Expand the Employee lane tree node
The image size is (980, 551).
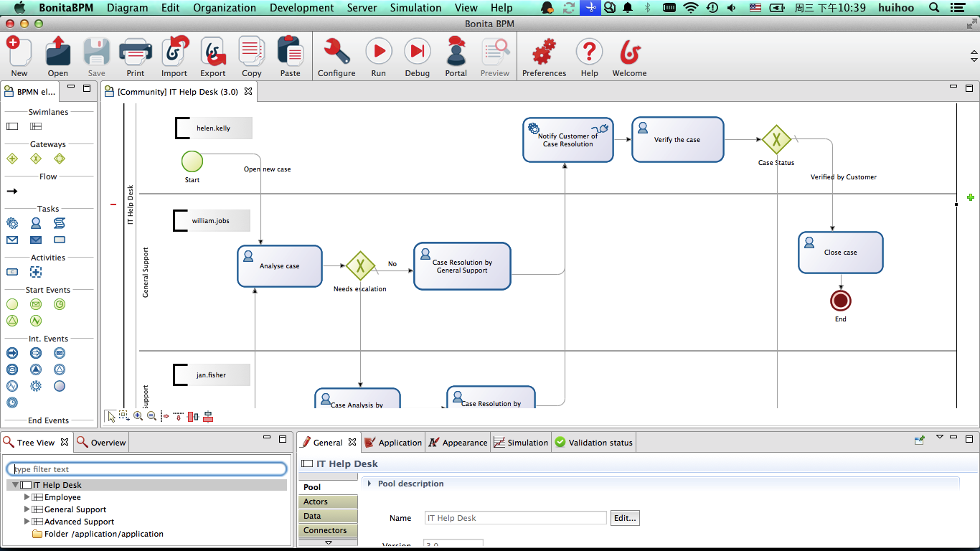pyautogui.click(x=27, y=497)
